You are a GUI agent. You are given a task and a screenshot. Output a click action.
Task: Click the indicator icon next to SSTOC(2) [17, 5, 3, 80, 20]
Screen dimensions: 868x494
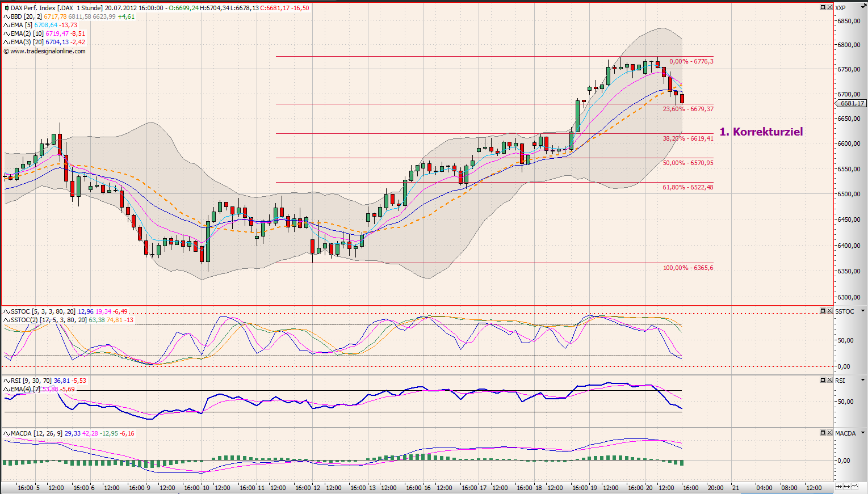tap(6, 320)
